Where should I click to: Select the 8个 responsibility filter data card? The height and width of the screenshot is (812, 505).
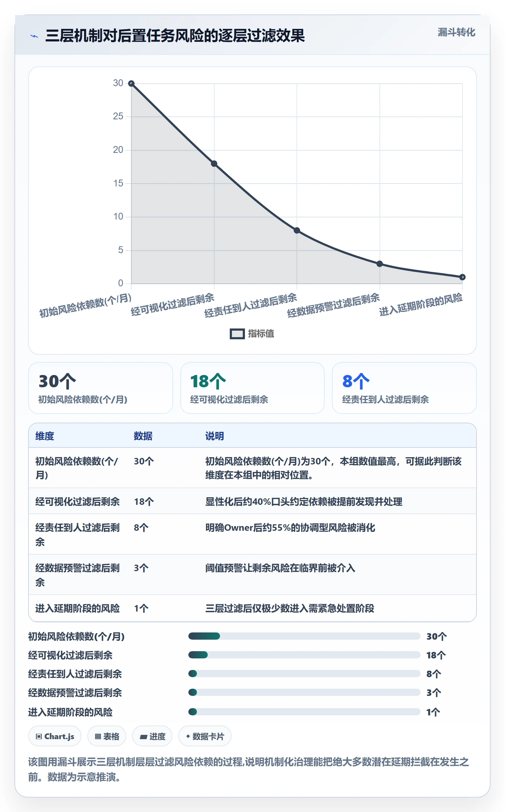[x=404, y=388]
